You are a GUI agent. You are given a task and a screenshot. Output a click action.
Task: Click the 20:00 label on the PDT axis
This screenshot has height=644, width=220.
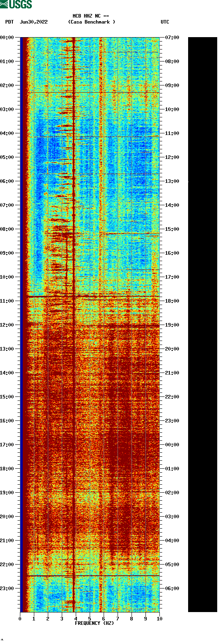(x=7, y=517)
